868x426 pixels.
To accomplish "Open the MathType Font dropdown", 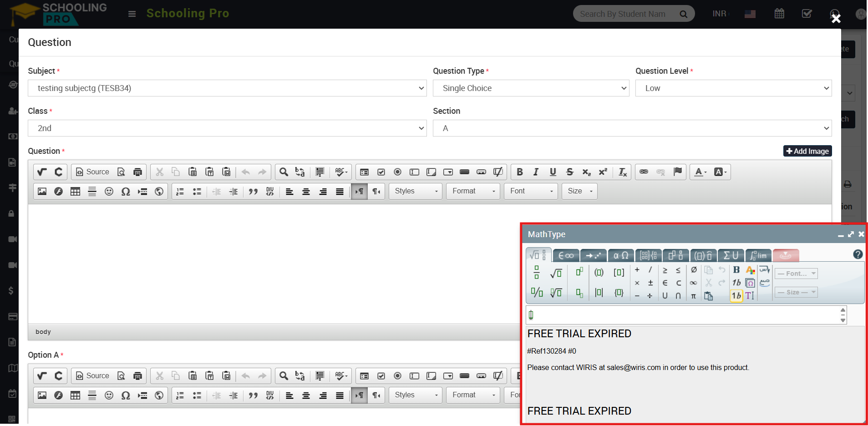I will [x=797, y=274].
